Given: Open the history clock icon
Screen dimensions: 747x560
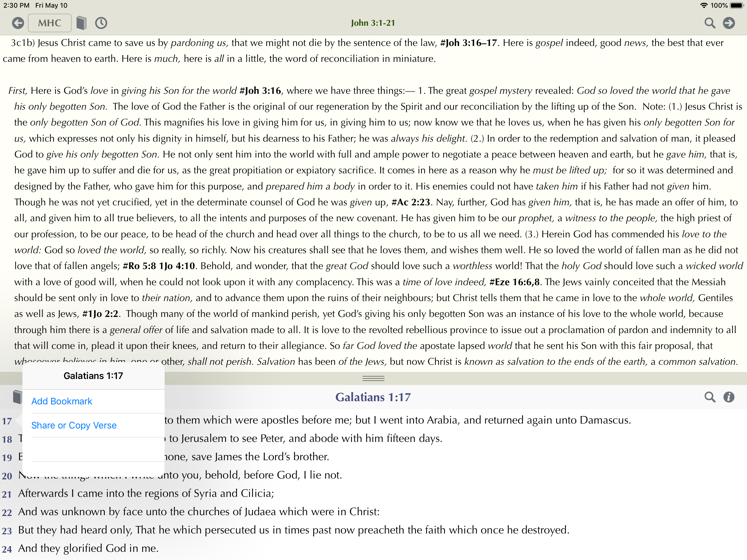Looking at the screenshot, I should coord(101,23).
